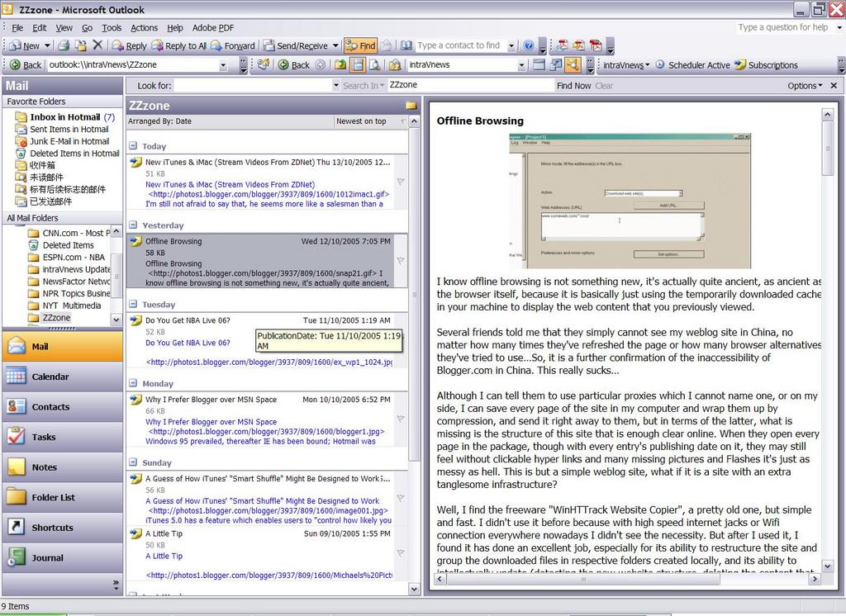Toggle the Find bar button
The width and height of the screenshot is (846, 616).
(x=360, y=46)
